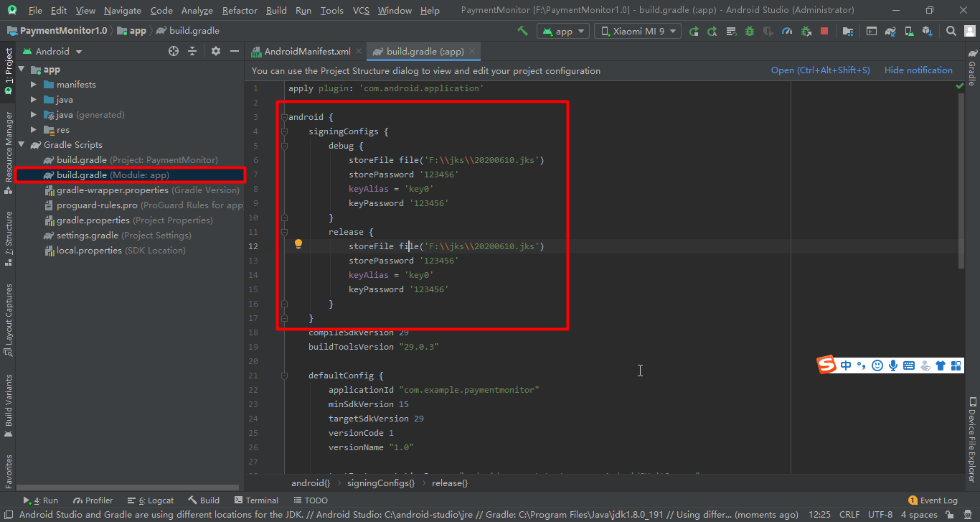Toggle the Device File Explorer tool window
Viewport: 980px width, 522px height.
[972, 439]
